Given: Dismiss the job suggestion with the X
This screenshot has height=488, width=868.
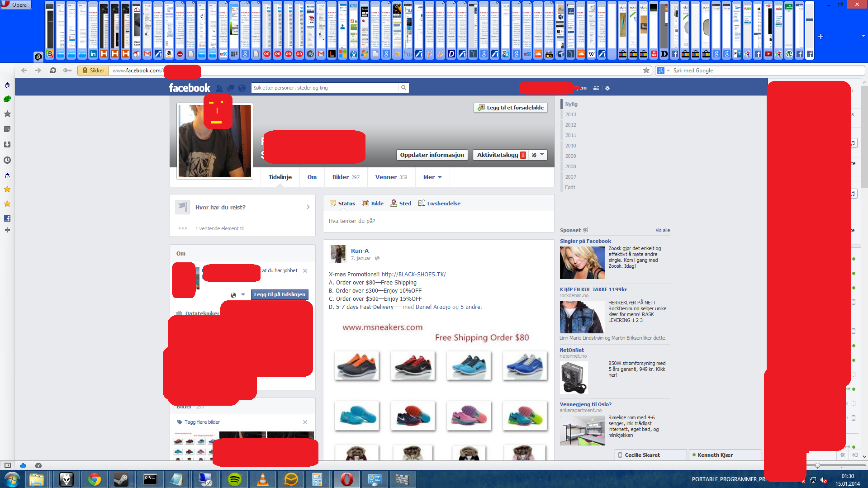Looking at the screenshot, I should tap(305, 270).
